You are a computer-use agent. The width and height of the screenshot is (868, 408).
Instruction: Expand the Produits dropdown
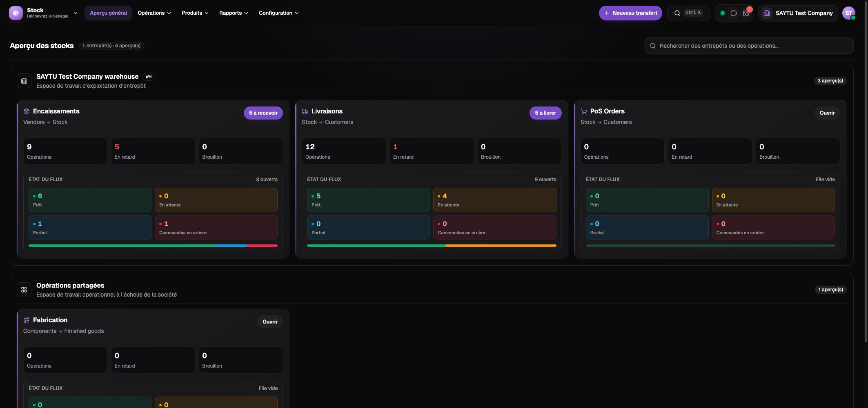coord(195,13)
